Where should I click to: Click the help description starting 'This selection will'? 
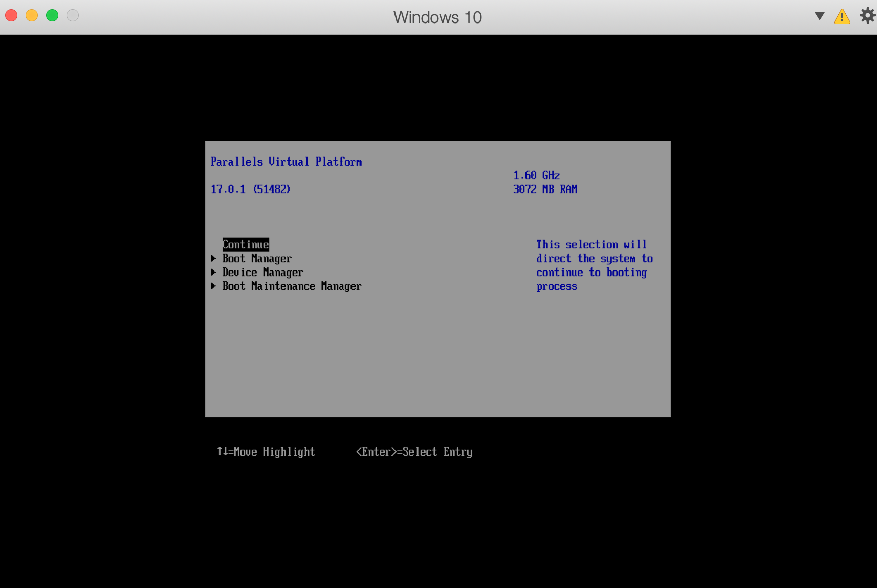point(595,265)
